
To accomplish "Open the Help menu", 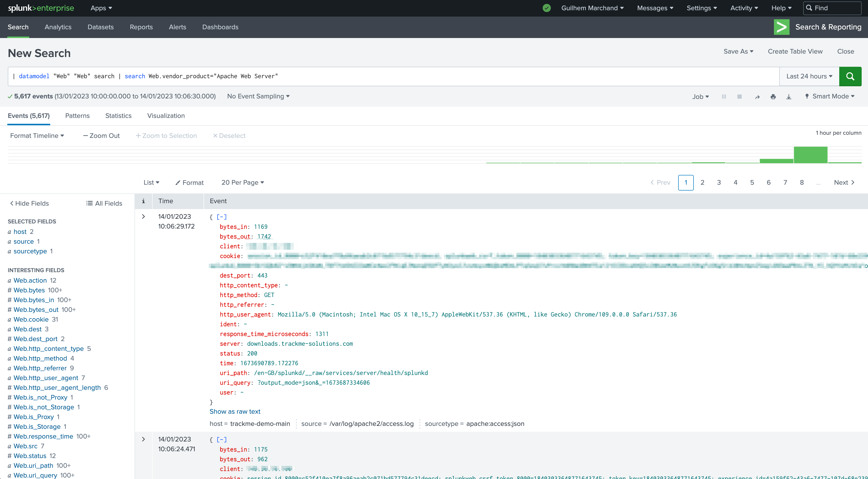I will coord(781,8).
